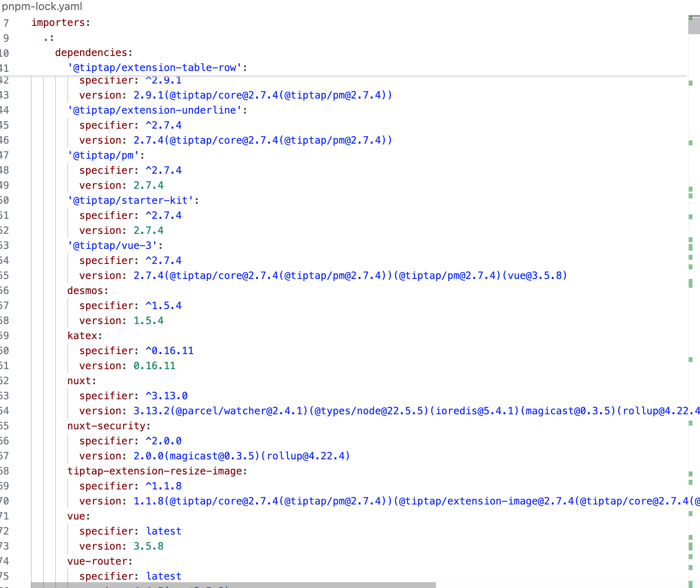Click the '@tiptap/vue-3' key
The width and height of the screenshot is (700, 588).
click(115, 246)
